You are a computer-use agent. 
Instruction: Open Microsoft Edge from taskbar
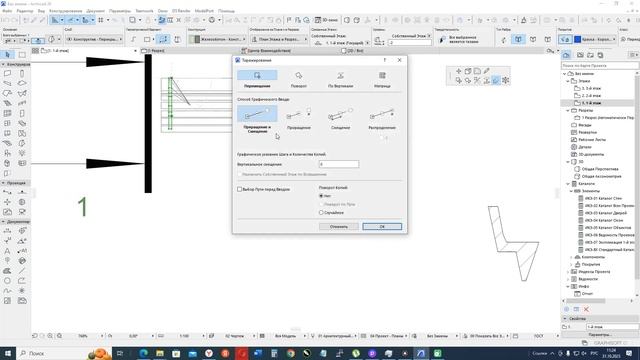(144, 353)
